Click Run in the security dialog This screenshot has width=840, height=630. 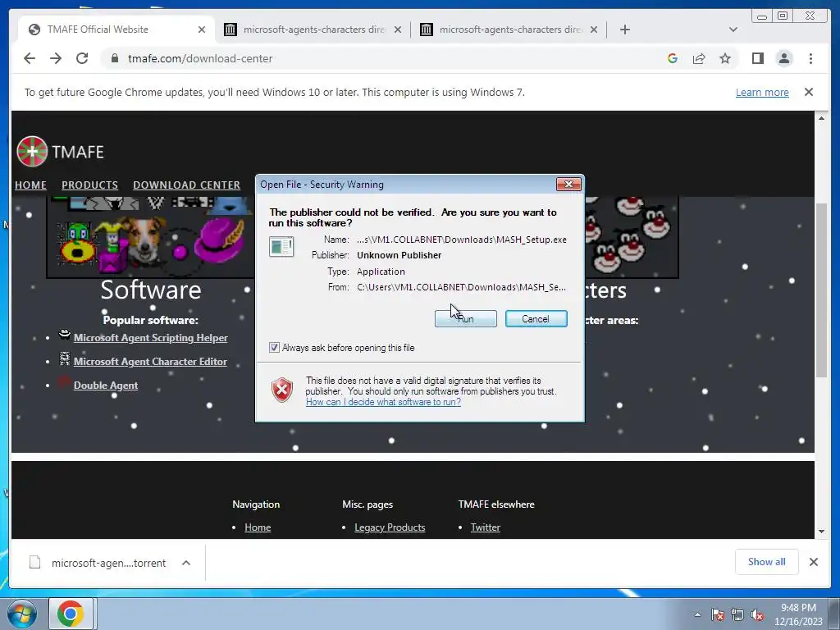(466, 319)
